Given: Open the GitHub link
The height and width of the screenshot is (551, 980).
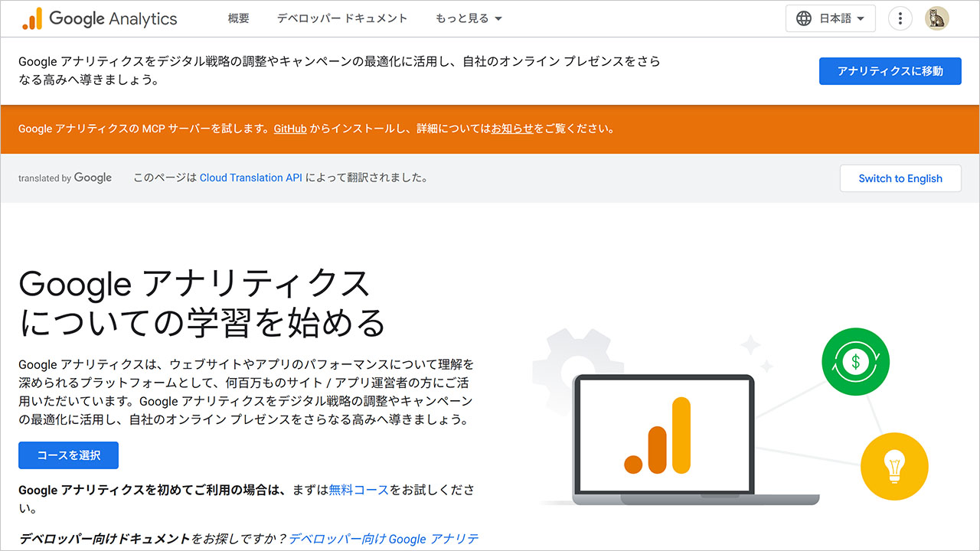Looking at the screenshot, I should [289, 129].
